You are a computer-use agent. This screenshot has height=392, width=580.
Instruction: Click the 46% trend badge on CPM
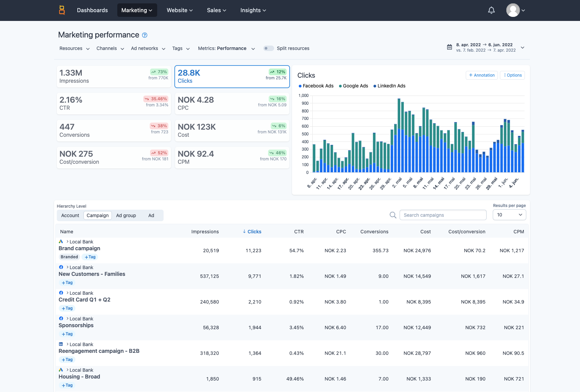click(x=277, y=153)
